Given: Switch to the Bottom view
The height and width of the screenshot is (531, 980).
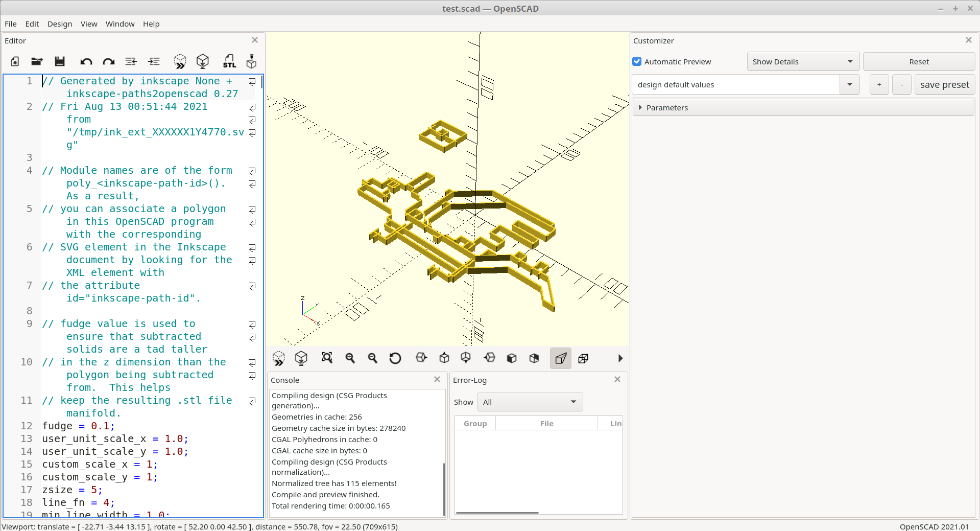Looking at the screenshot, I should click(x=466, y=358).
